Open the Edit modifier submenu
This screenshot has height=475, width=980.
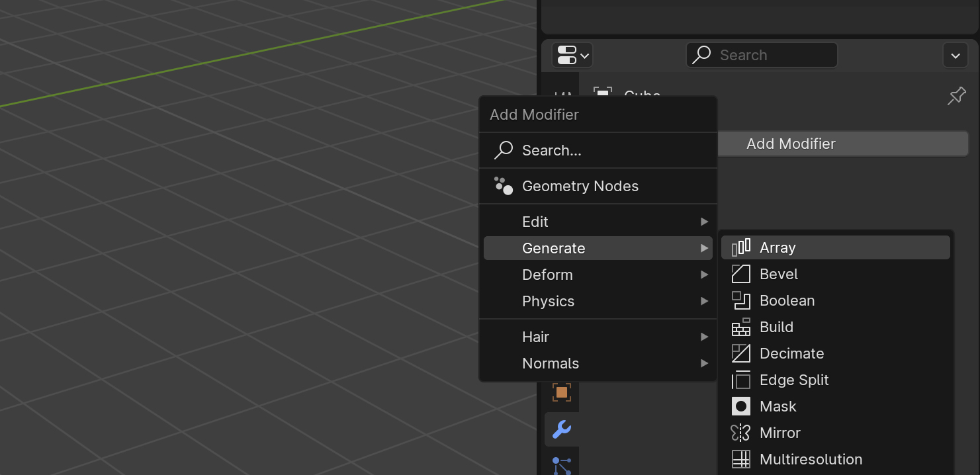(598, 222)
